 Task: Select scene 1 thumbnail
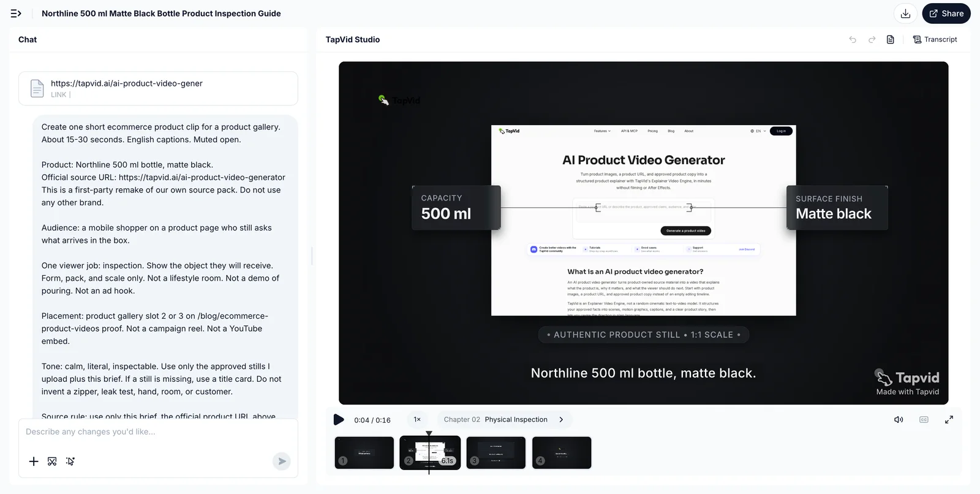click(364, 453)
